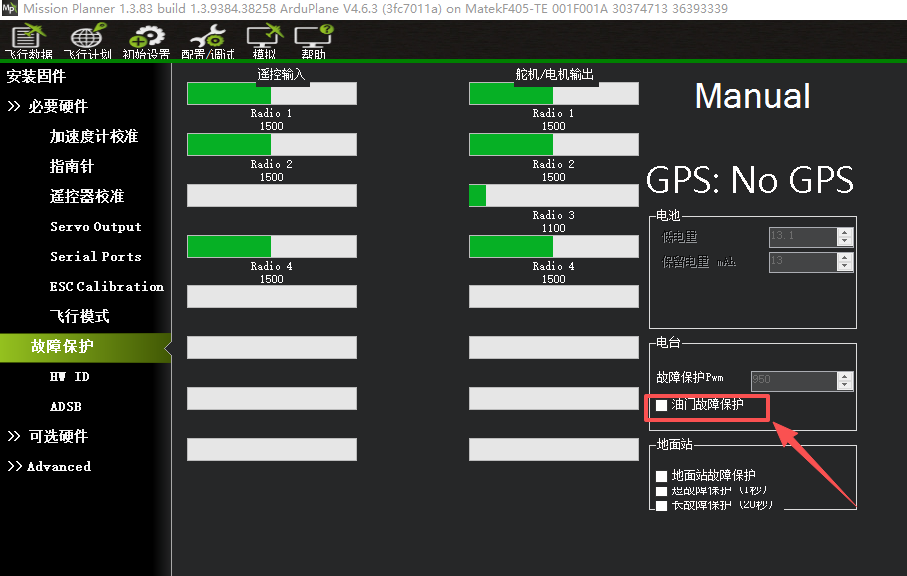Open 飞行模式 flight modes page
Screen dimensions: 907x576
click(x=79, y=316)
